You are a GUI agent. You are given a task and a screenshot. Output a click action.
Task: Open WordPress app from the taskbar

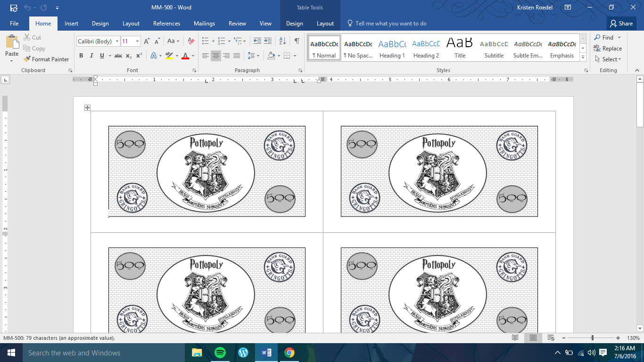click(243, 353)
